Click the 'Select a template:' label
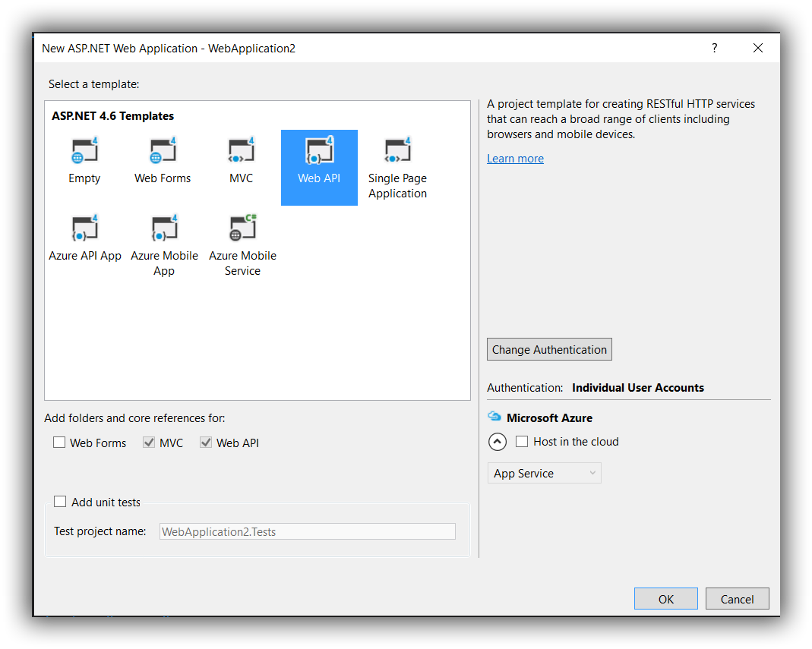This screenshot has height=649, width=812. (x=93, y=83)
